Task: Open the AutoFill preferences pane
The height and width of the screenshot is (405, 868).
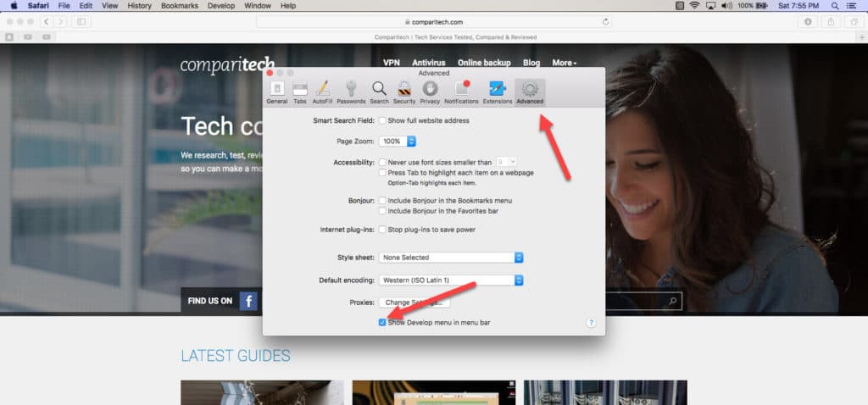Action: click(323, 92)
